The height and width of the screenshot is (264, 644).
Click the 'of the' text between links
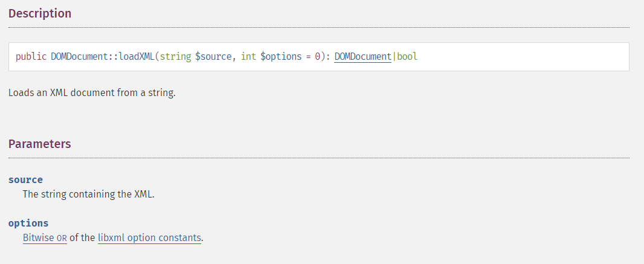pos(82,238)
